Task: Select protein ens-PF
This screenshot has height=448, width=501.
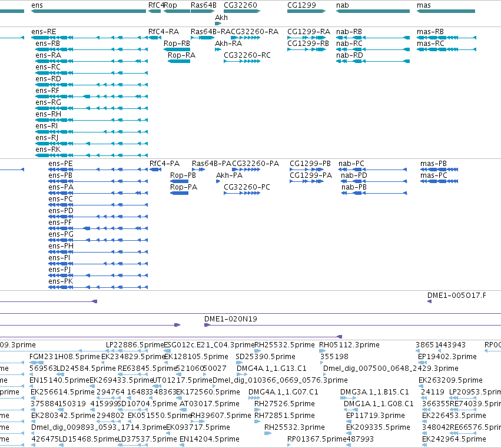Action: pyautogui.click(x=98, y=228)
